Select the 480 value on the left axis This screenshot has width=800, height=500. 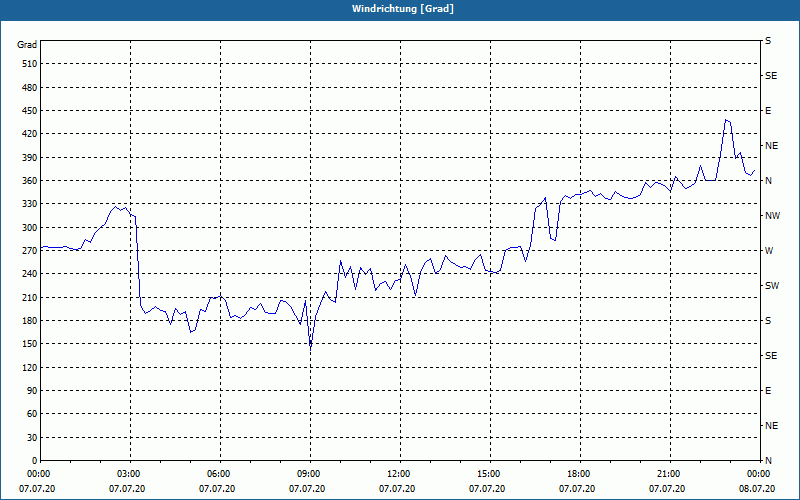pos(30,88)
